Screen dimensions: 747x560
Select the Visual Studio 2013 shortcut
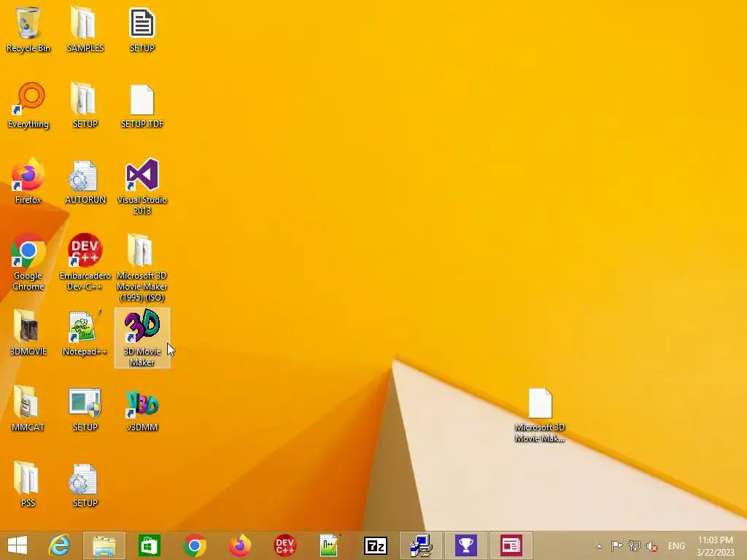point(142,186)
